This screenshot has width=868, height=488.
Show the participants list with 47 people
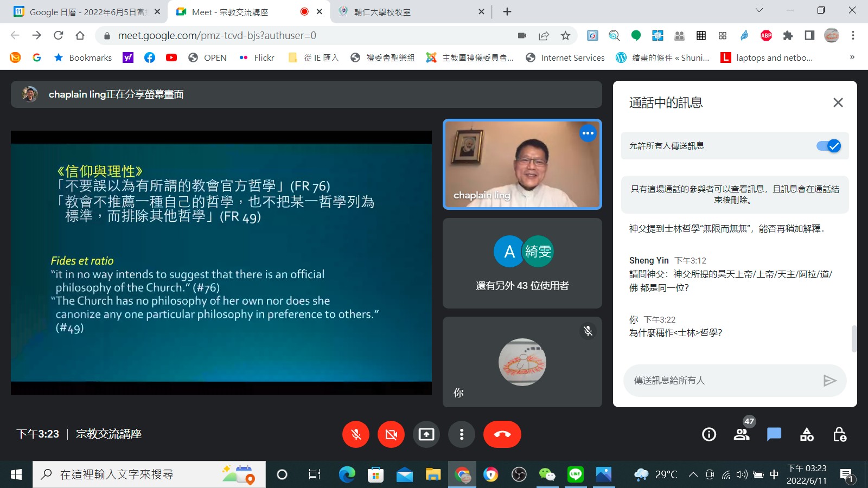[742, 434]
